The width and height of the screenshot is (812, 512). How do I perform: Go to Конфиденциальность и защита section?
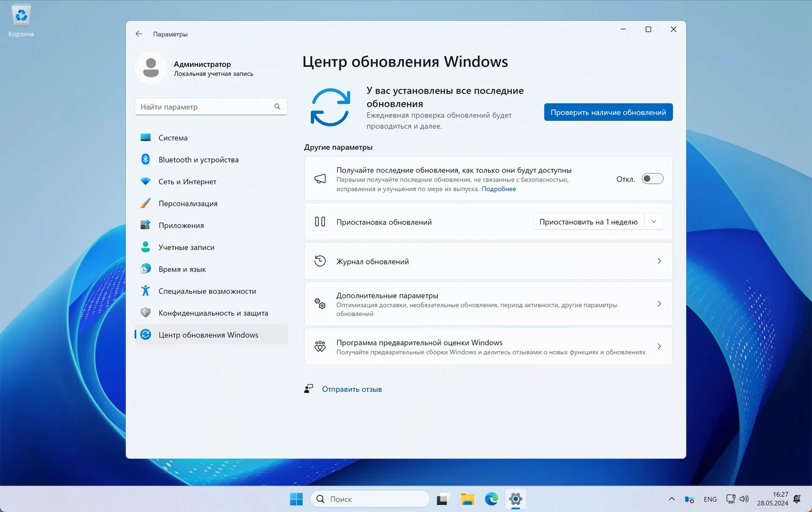pyautogui.click(x=211, y=313)
